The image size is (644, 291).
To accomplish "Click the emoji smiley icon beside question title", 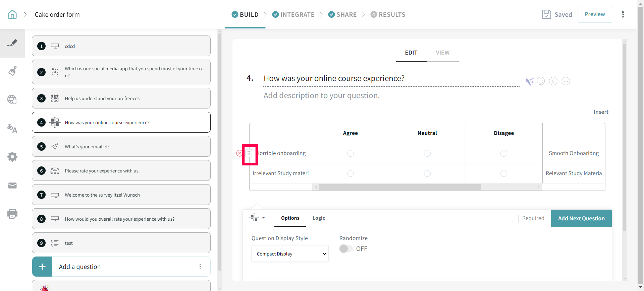I will (541, 81).
